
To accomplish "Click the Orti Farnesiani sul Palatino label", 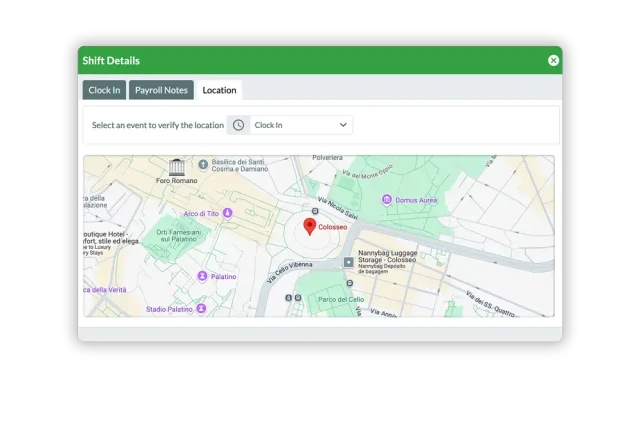I will tap(179, 236).
